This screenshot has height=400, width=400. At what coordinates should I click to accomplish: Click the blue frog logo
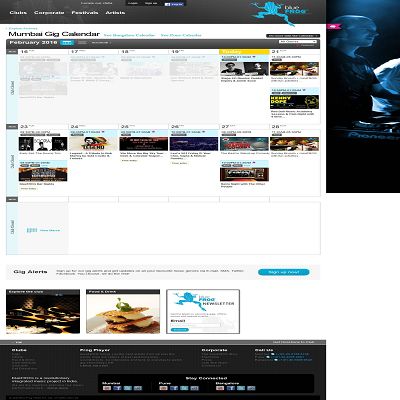click(x=278, y=13)
